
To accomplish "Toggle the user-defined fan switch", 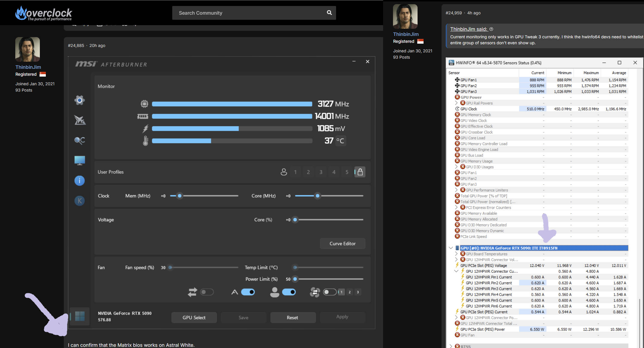I will [289, 292].
